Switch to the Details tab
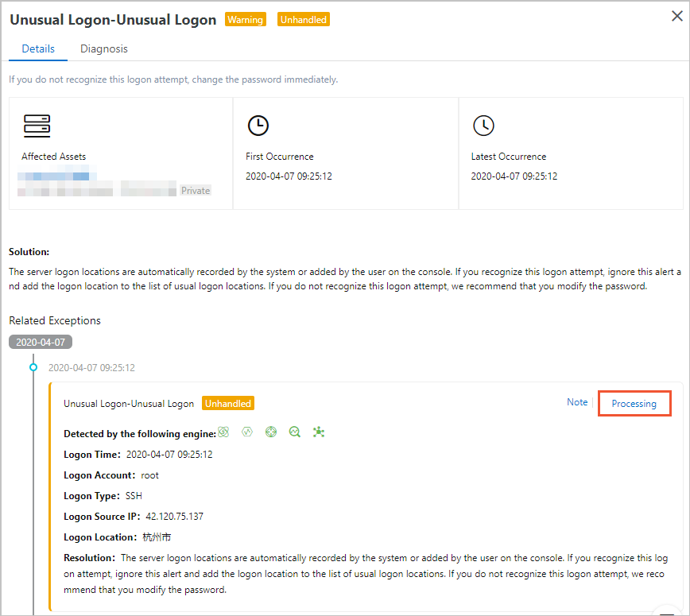The height and width of the screenshot is (616, 690). 38,48
